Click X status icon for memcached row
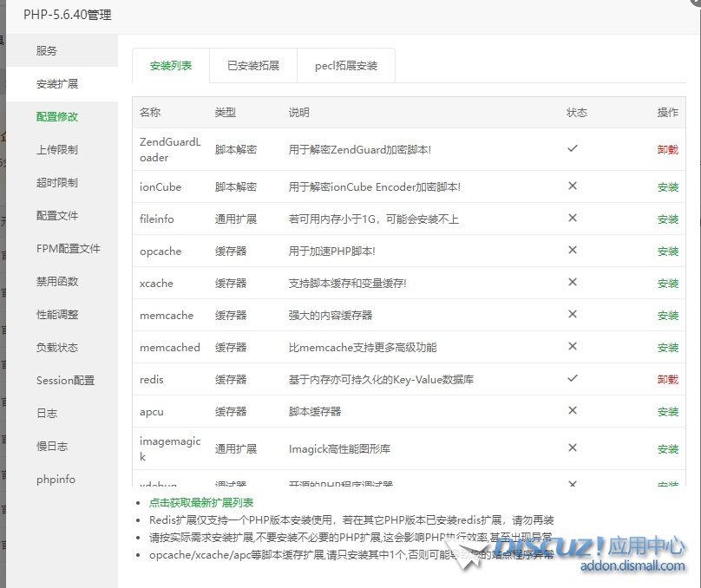 (x=573, y=346)
